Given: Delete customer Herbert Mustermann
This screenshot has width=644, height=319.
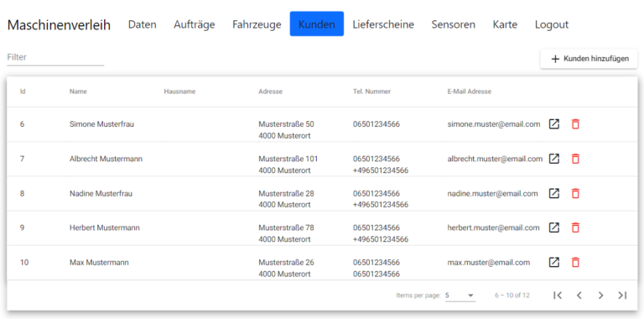Looking at the screenshot, I should pyautogui.click(x=575, y=227).
